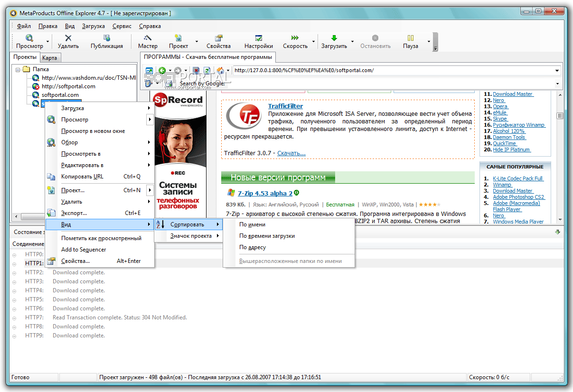Switch to the Проекты tab
The image size is (573, 392).
pyautogui.click(x=25, y=57)
